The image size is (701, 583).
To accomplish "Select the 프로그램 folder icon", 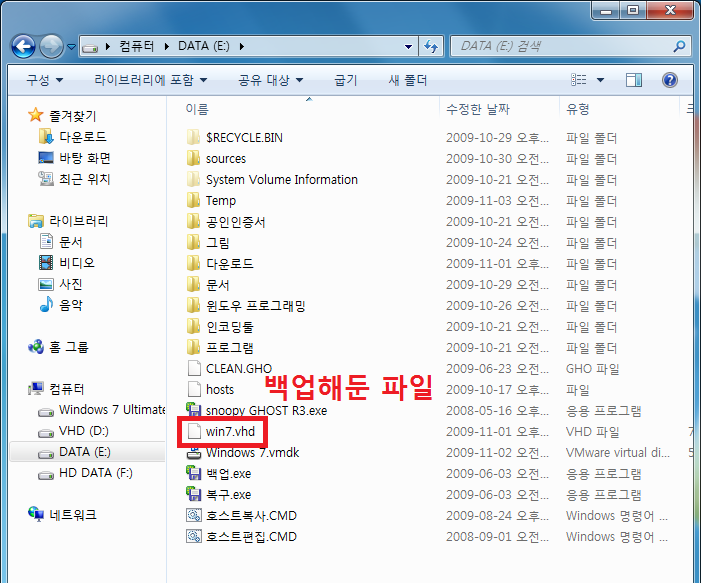I will tap(193, 347).
